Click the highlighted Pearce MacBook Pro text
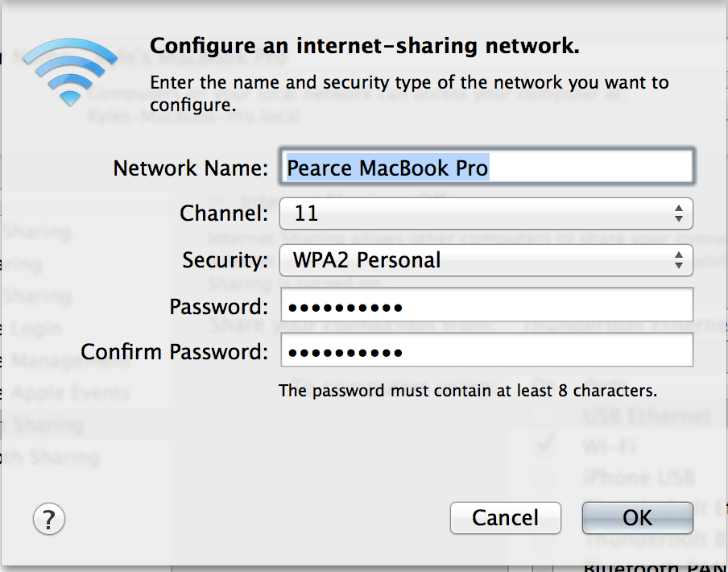This screenshot has width=728, height=572. point(387,168)
